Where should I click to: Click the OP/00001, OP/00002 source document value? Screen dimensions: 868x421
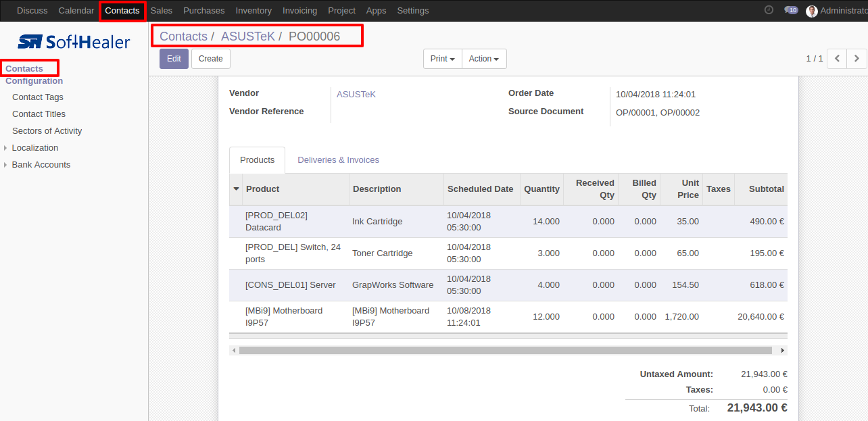tap(658, 113)
